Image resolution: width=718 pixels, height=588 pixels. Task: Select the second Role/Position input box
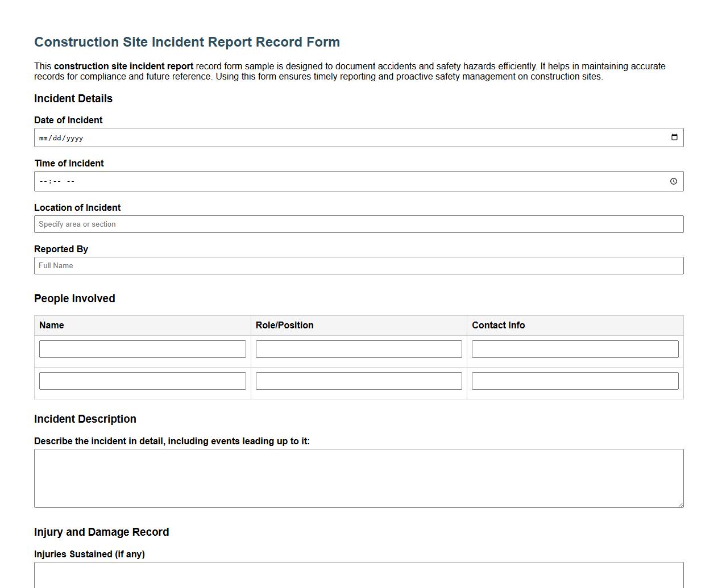point(358,380)
